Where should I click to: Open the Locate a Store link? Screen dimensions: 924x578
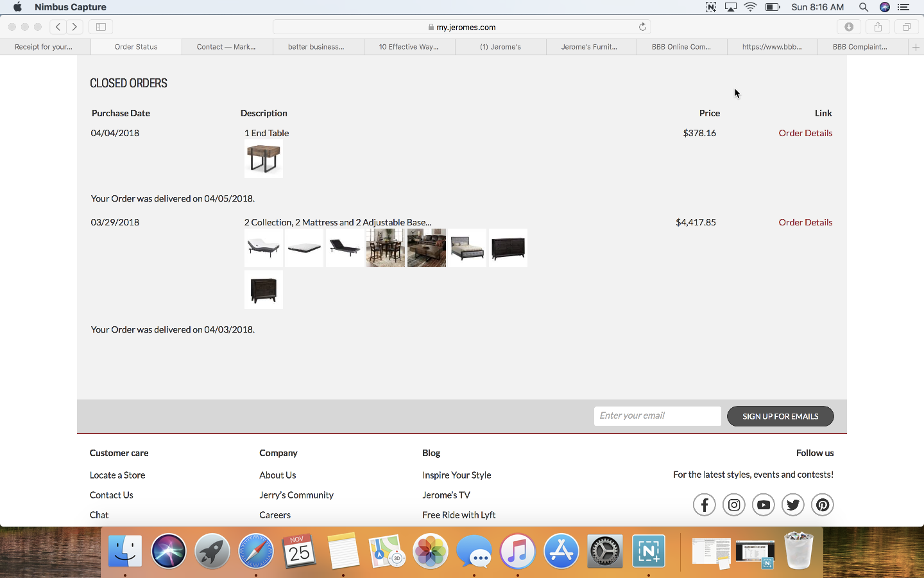coord(117,475)
